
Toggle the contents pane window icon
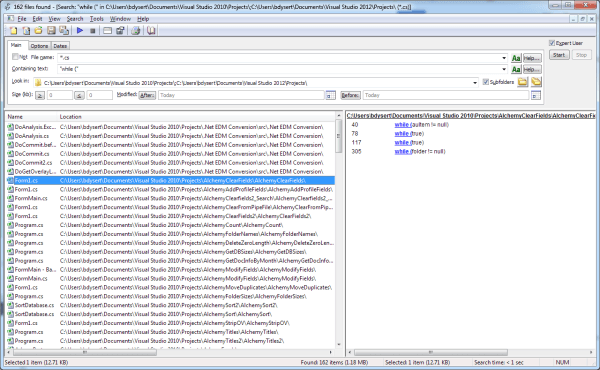click(x=108, y=31)
